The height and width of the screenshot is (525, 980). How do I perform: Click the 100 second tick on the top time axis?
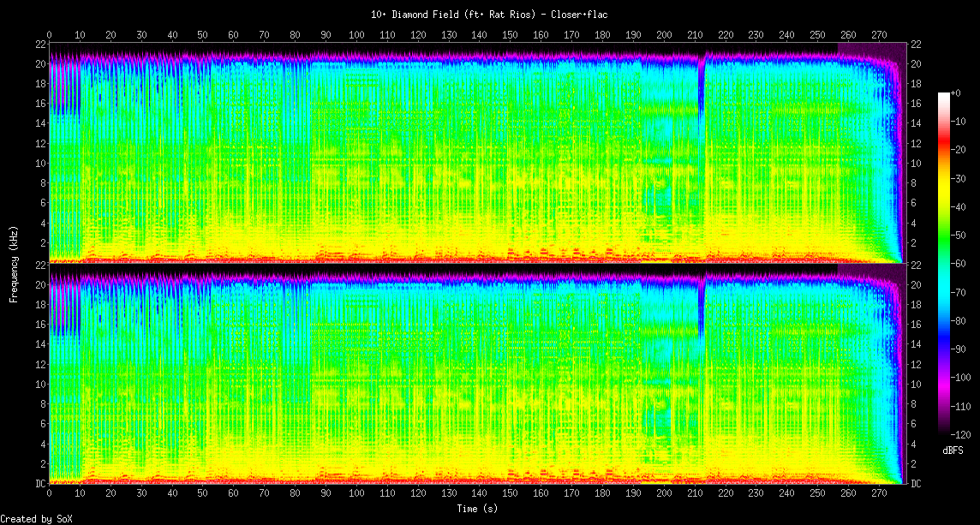point(356,35)
